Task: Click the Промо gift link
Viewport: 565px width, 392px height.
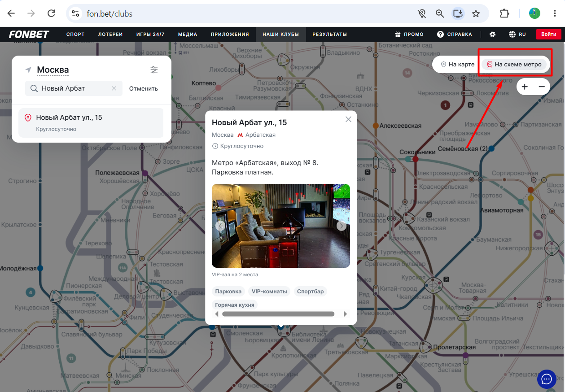Action: [x=409, y=35]
